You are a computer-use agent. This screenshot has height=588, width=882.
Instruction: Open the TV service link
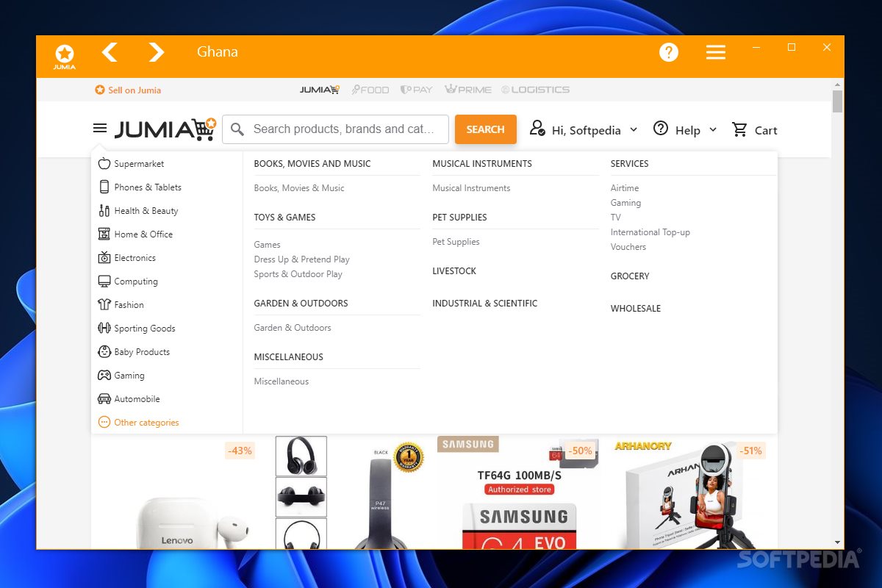[x=616, y=218]
